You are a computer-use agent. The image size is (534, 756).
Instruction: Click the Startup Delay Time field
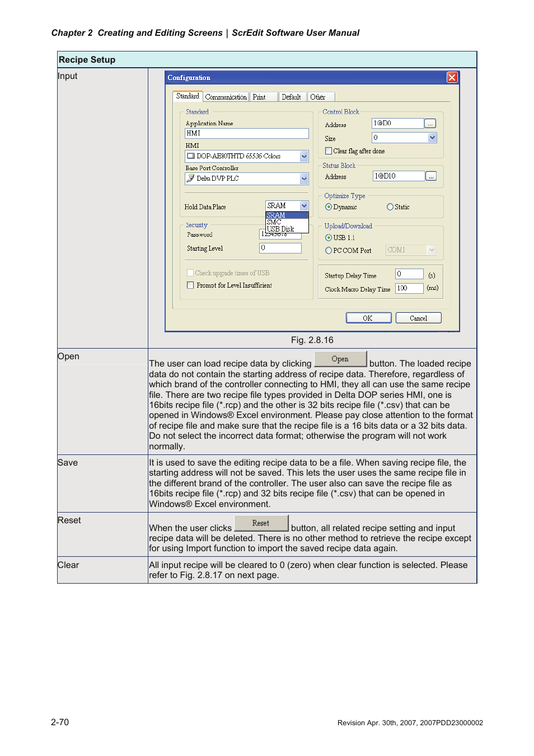[409, 274]
